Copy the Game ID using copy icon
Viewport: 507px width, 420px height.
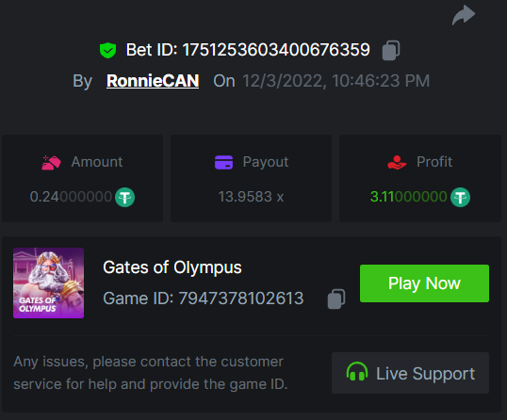pos(336,299)
